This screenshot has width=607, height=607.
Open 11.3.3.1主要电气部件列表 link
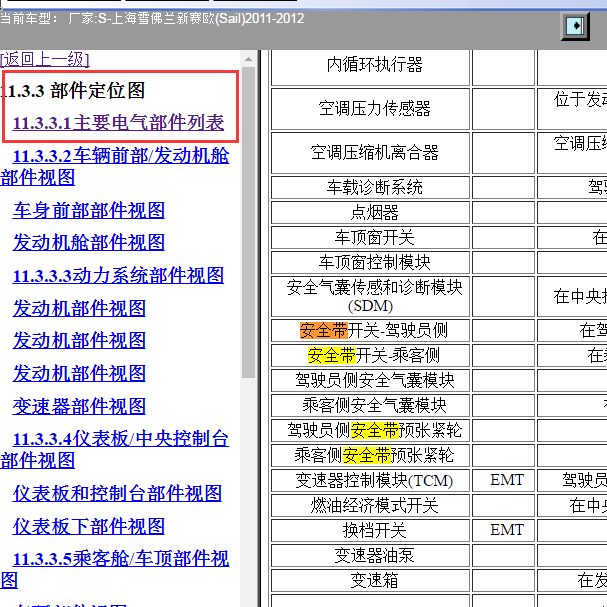pos(118,123)
